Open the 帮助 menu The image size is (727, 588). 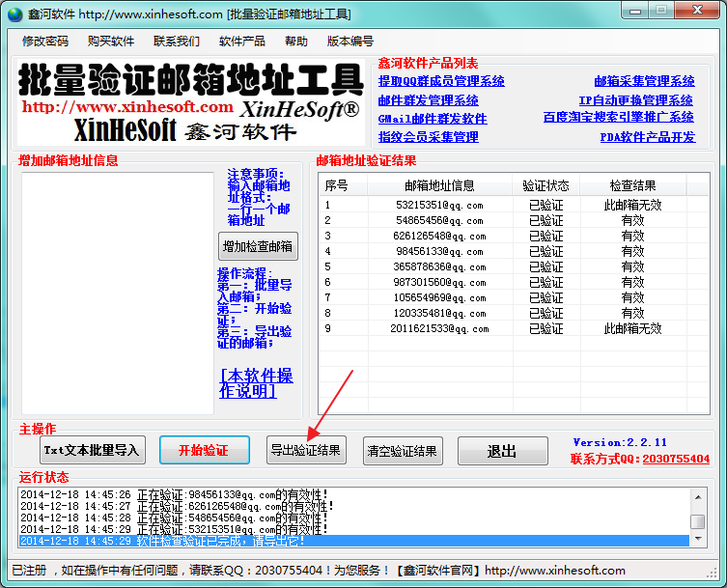(296, 42)
